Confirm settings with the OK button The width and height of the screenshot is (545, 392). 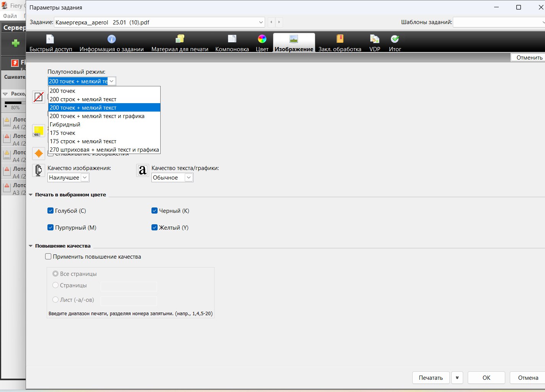pyautogui.click(x=486, y=377)
